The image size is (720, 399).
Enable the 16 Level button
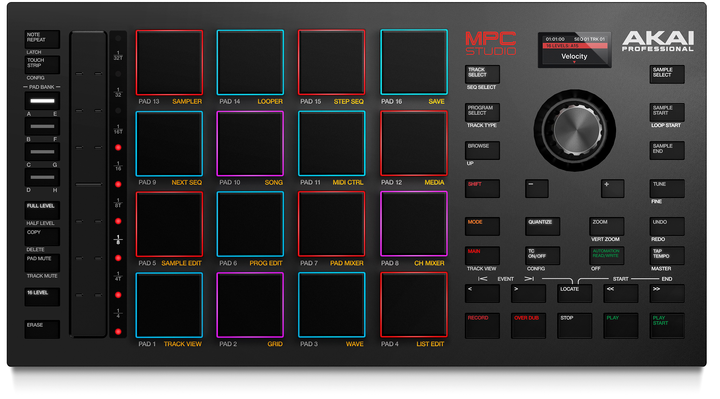coord(42,297)
